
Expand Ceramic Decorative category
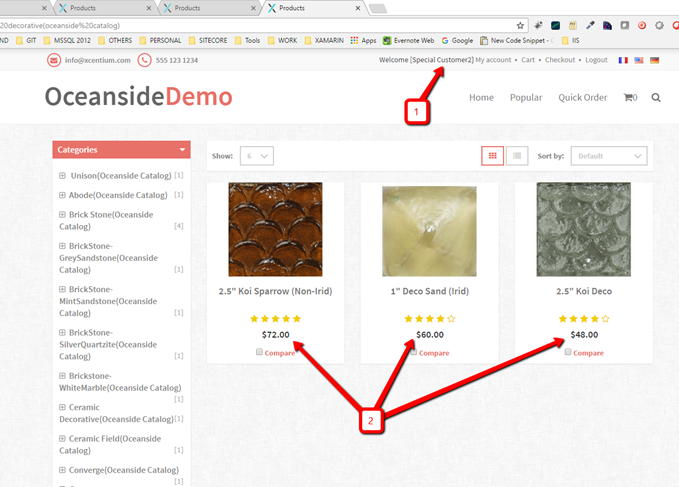pos(62,407)
